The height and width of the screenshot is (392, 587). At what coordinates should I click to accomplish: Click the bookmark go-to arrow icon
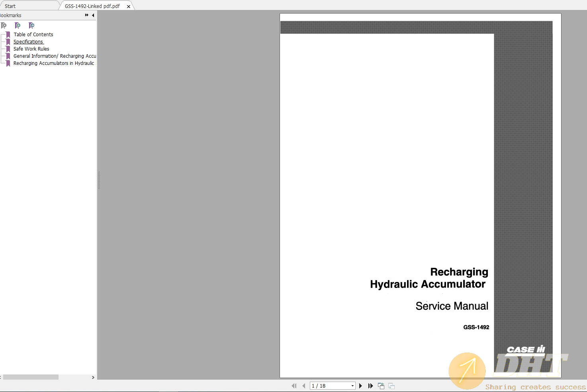tap(31, 25)
